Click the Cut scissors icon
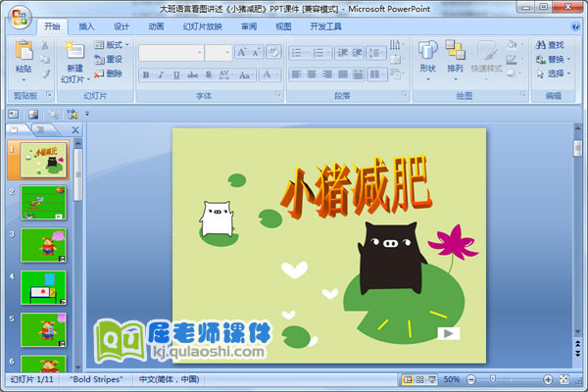This screenshot has width=588, height=392. pyautogui.click(x=45, y=45)
